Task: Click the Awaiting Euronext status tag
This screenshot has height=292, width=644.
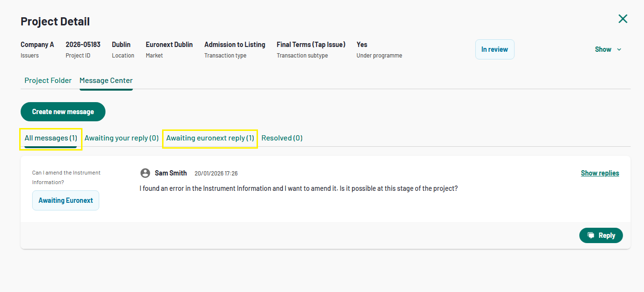Action: tap(66, 200)
